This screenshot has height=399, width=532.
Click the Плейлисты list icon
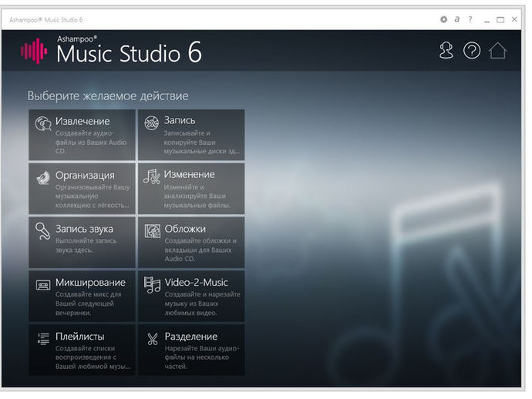[43, 339]
